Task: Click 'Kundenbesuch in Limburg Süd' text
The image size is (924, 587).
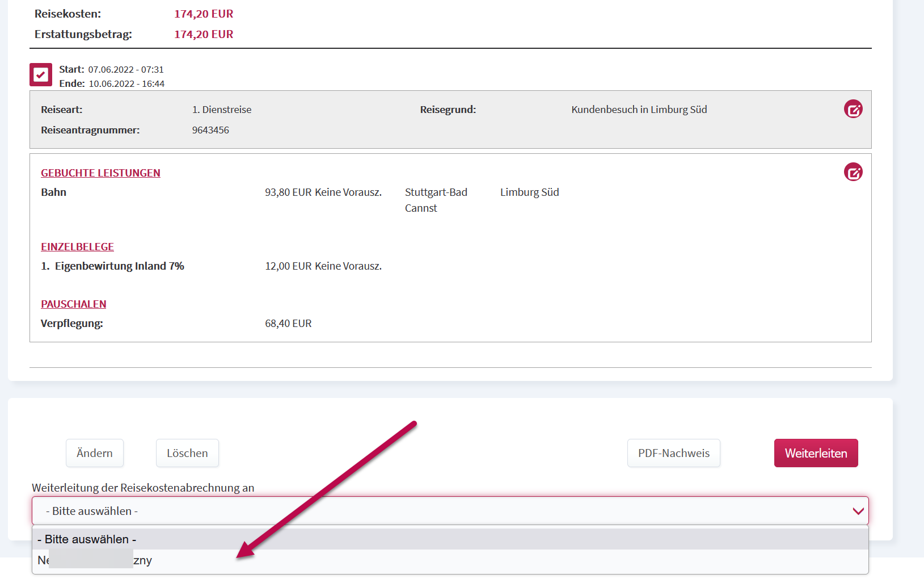Action: (639, 110)
